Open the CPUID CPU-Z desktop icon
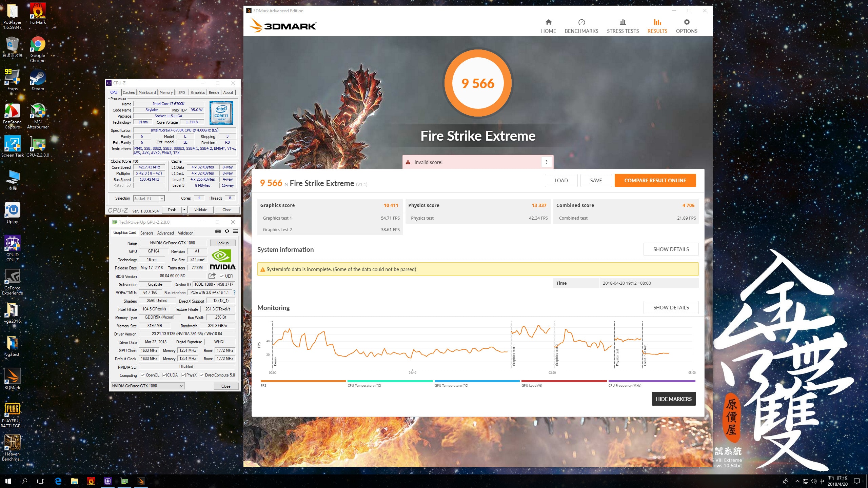868x488 pixels. [x=13, y=248]
